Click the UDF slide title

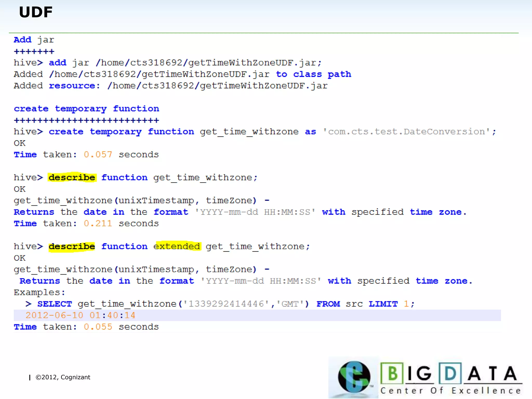(36, 12)
